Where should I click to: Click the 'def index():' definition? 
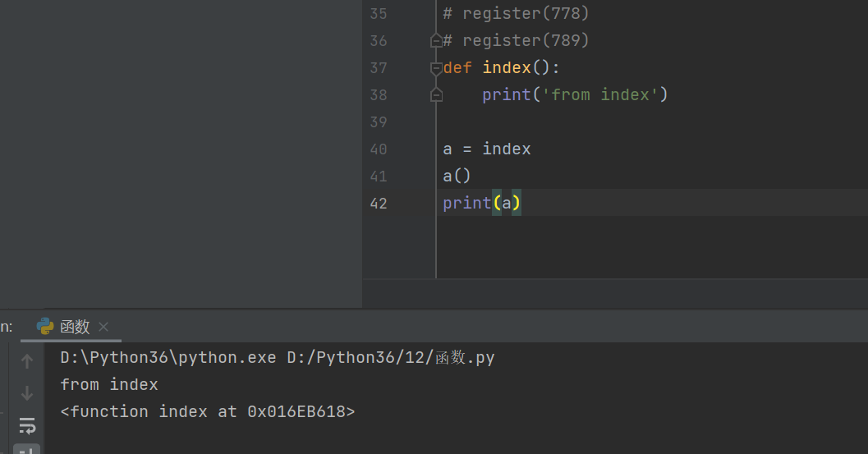[x=501, y=67]
